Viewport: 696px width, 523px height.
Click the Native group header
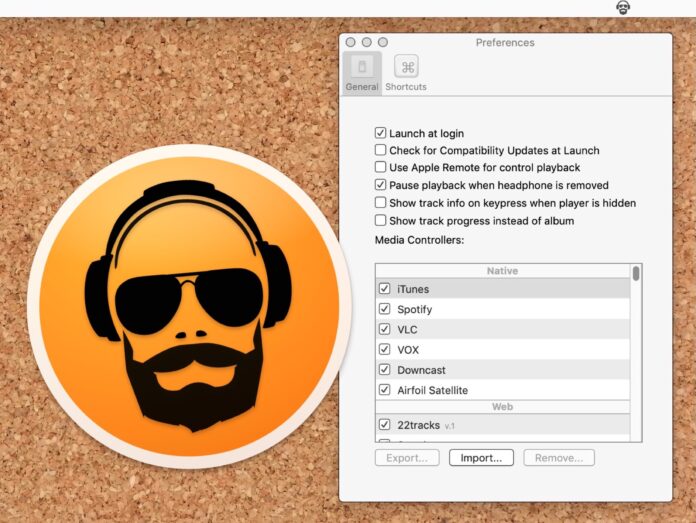pos(502,271)
